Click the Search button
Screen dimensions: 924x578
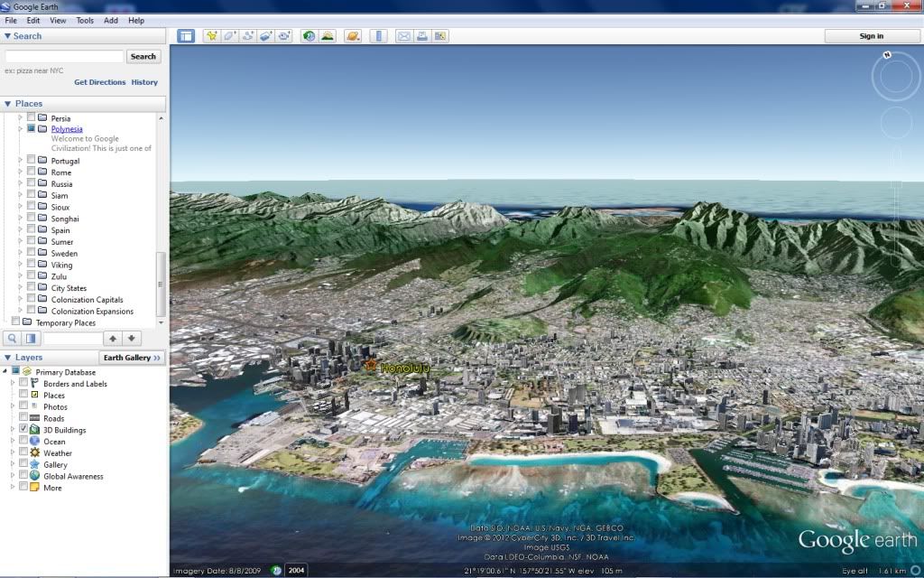143,57
